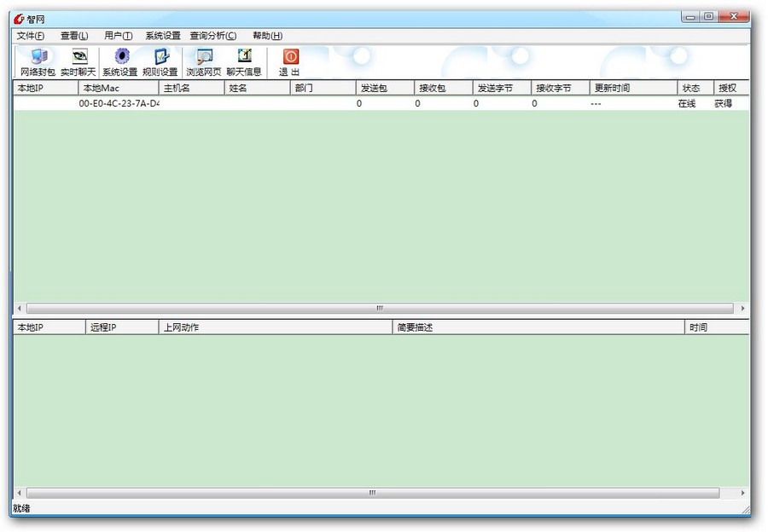Click left arrow of upper horizontal scrollbar

[x=19, y=309]
